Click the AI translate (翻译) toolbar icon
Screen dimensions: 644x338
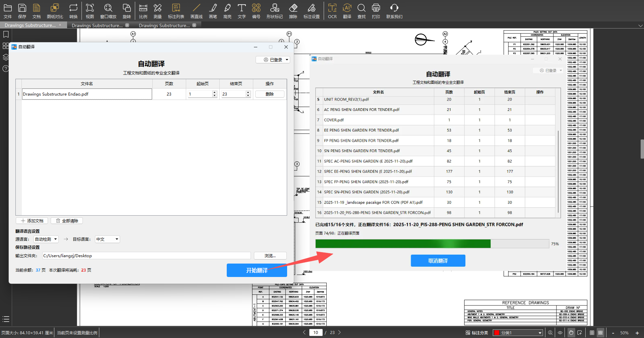(347, 11)
